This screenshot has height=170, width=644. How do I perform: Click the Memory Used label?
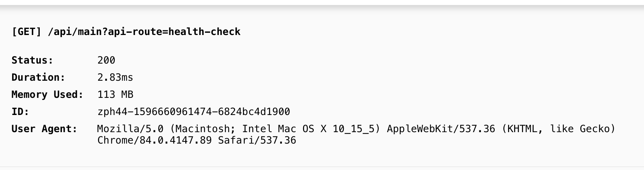[x=47, y=94]
